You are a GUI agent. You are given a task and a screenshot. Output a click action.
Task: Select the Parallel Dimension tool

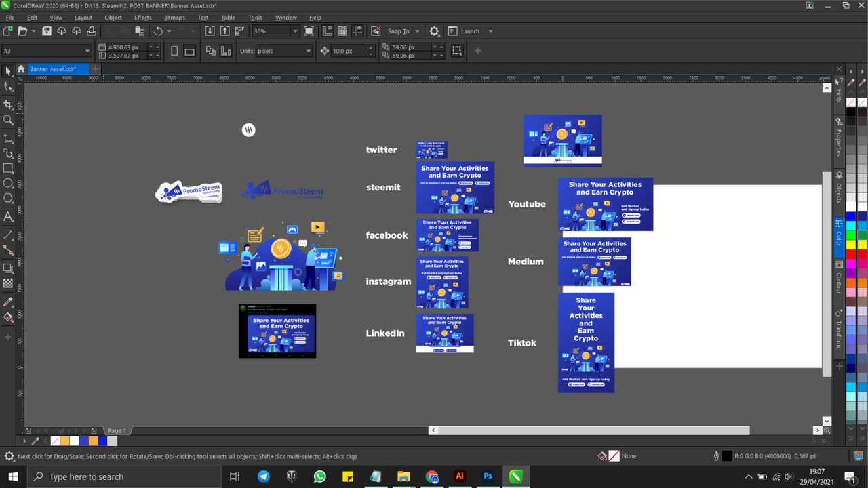8,235
